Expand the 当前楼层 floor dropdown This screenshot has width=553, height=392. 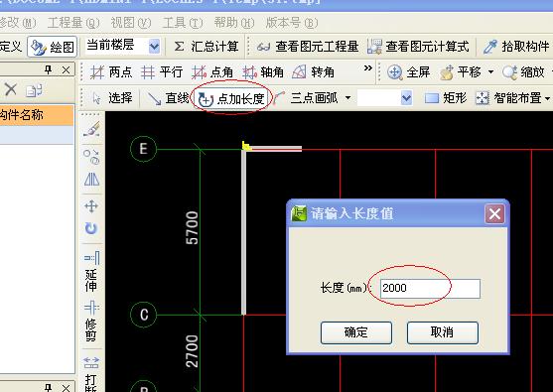pyautogui.click(x=154, y=47)
